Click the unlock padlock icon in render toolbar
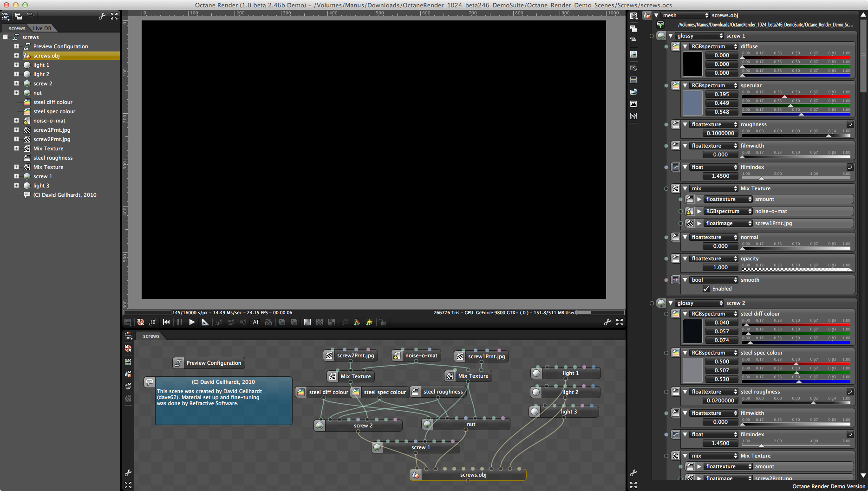868x491 pixels. pos(382,322)
